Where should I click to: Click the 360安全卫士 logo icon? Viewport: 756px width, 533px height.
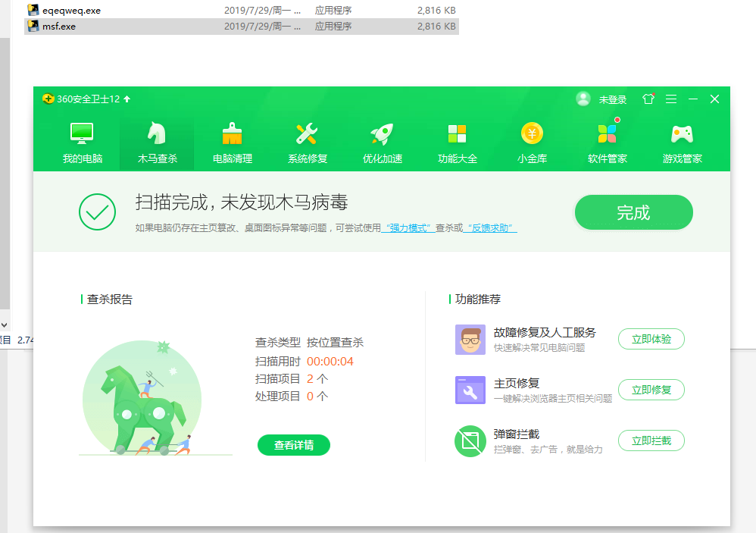[48, 99]
